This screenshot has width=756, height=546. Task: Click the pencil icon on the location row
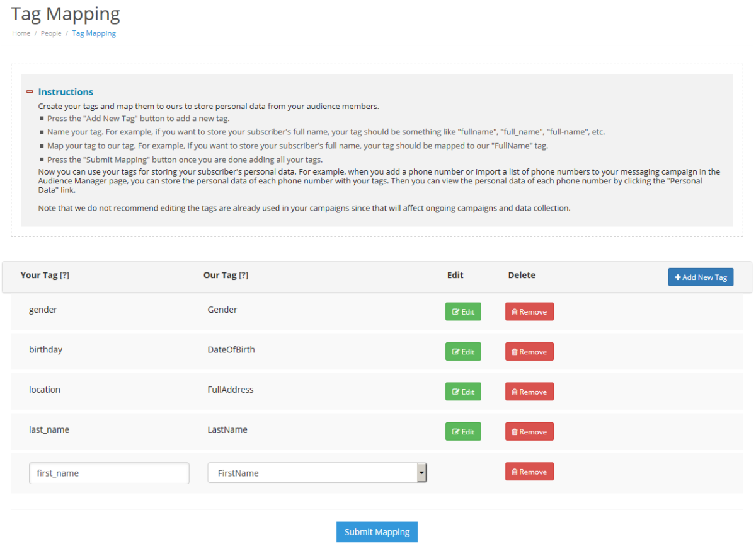(x=457, y=391)
